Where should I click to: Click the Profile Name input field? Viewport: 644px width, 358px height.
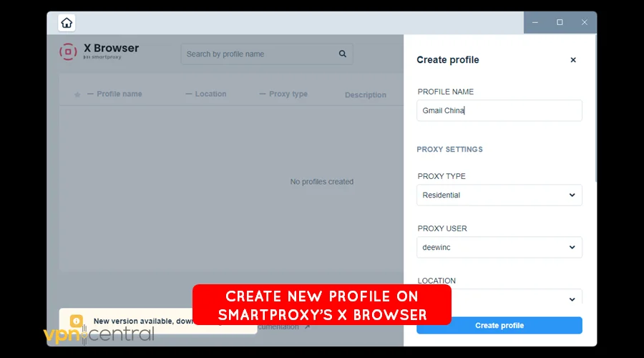[x=499, y=110]
